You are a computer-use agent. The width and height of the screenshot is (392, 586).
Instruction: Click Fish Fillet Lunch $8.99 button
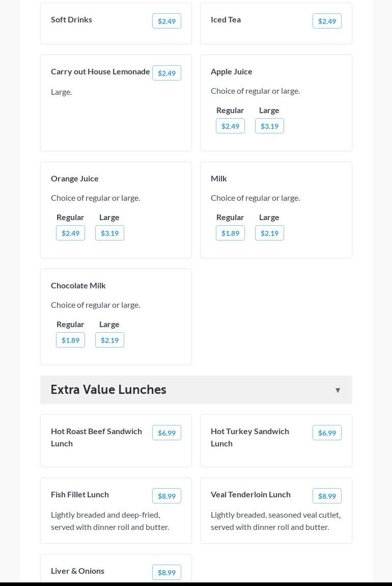pos(166,496)
